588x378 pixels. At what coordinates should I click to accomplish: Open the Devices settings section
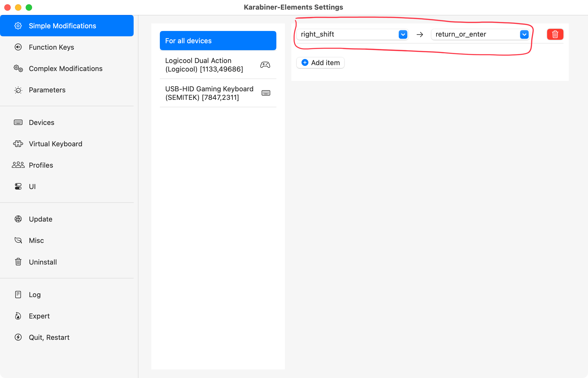click(x=41, y=123)
